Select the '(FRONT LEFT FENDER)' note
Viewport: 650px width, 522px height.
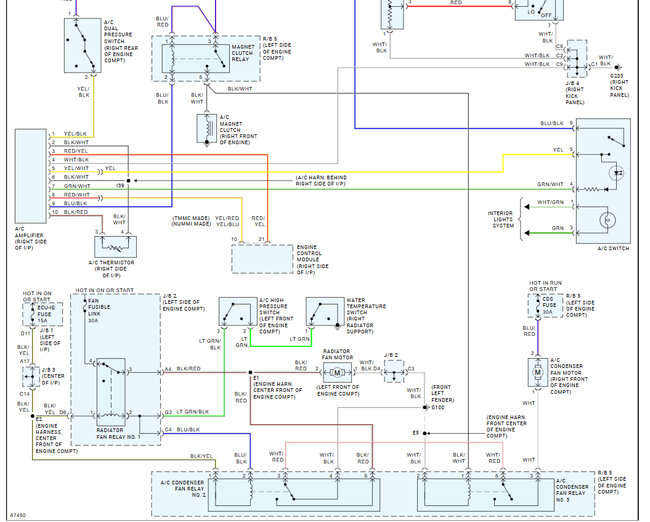coord(443,393)
